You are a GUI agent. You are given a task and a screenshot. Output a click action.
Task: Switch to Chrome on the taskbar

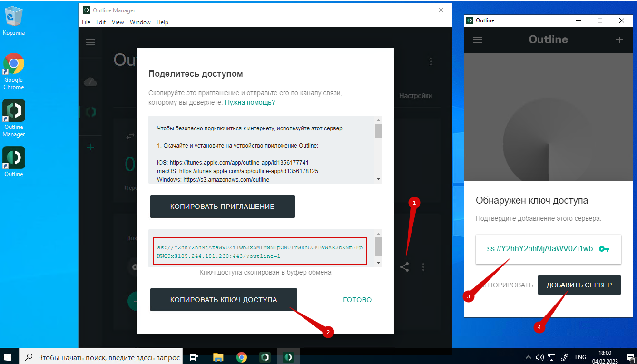(242, 357)
